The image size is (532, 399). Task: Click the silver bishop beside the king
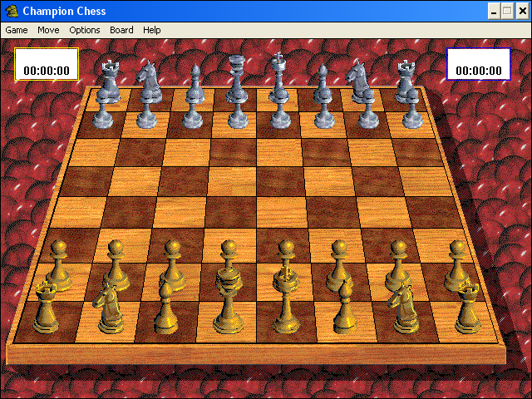click(x=323, y=83)
